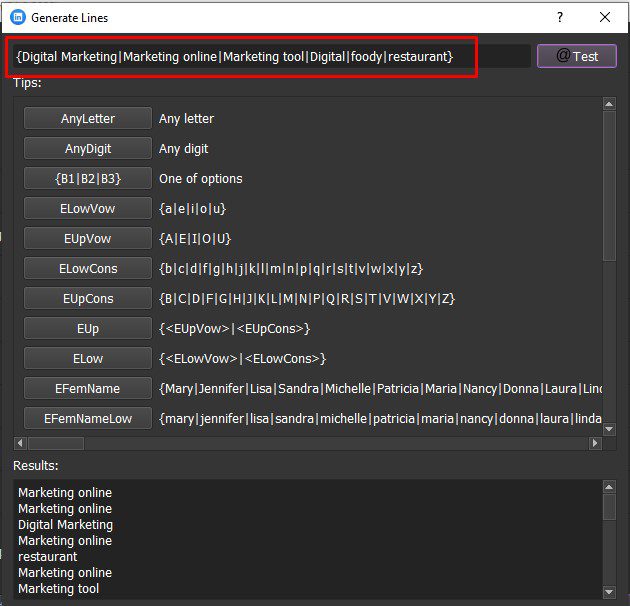Click the LinkedIn app icon in title bar
The image size is (630, 606).
point(18,17)
